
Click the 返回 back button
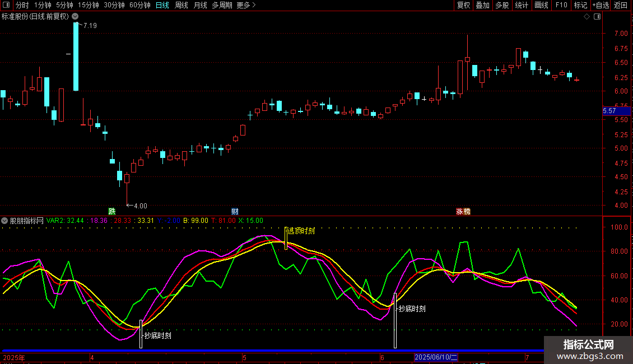[x=621, y=5]
